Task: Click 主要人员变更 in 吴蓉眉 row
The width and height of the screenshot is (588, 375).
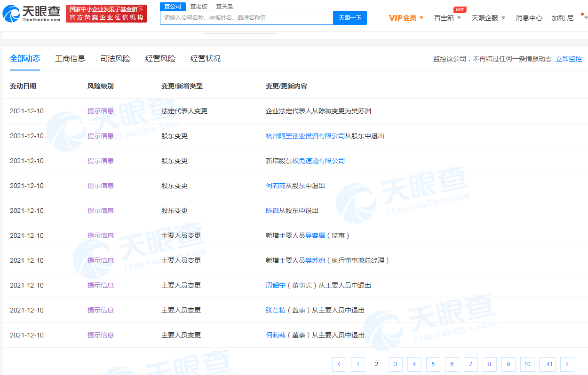Action: click(x=181, y=235)
